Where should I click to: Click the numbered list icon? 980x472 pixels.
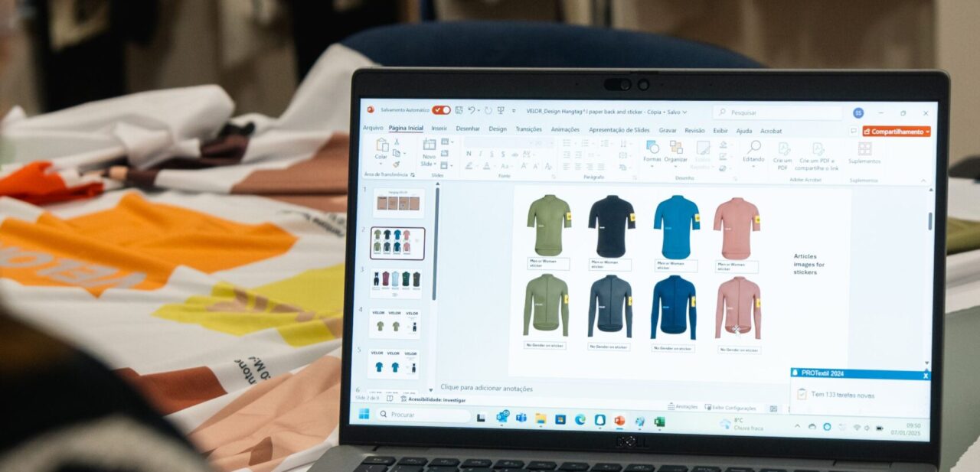pyautogui.click(x=586, y=142)
